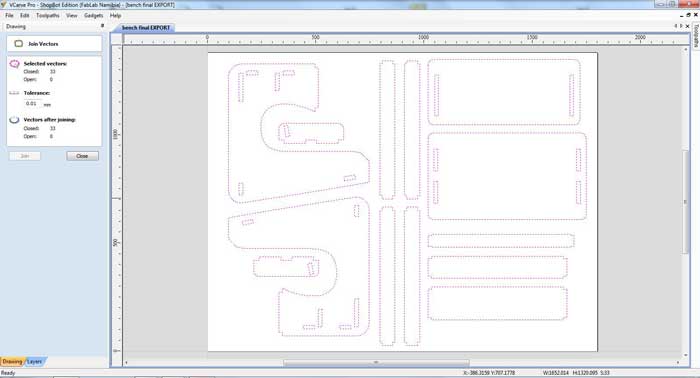Open the File menu

[x=9, y=16]
